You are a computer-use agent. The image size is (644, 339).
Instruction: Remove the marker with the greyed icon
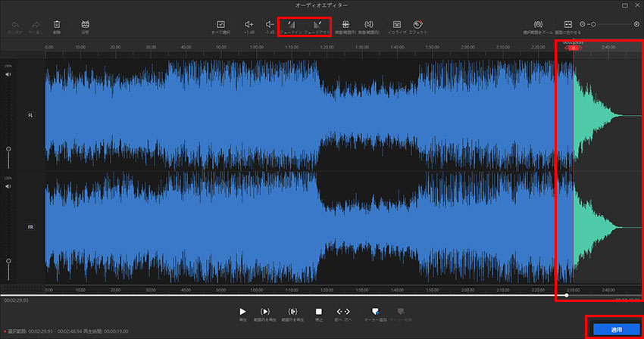[x=401, y=314]
